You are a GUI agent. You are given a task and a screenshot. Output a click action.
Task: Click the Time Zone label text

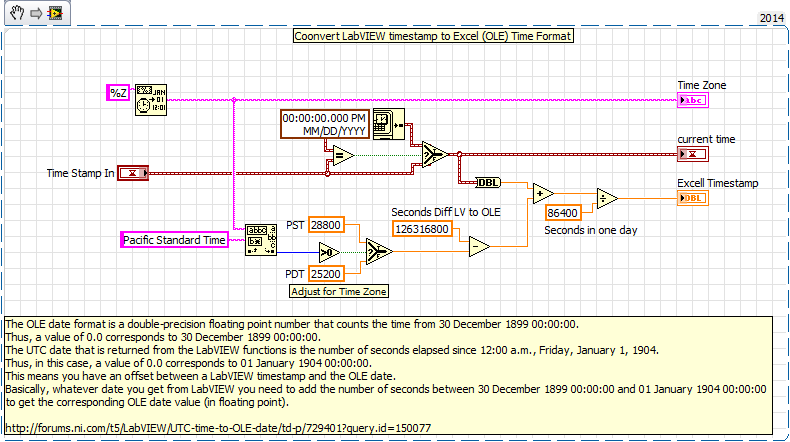point(701,86)
